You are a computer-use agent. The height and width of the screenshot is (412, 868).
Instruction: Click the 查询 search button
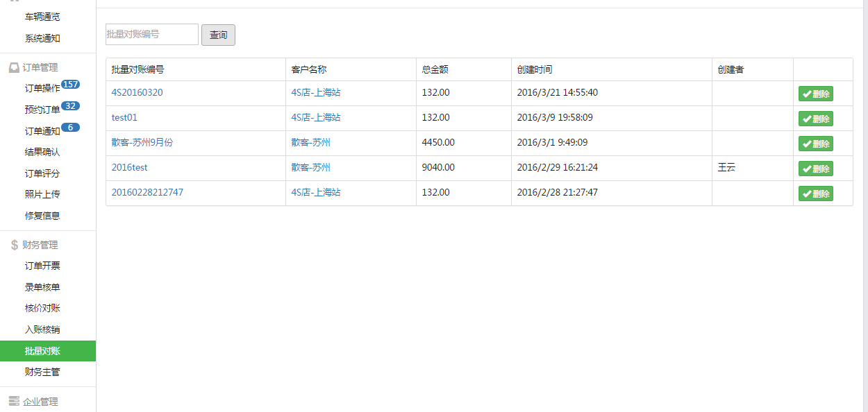pyautogui.click(x=218, y=35)
